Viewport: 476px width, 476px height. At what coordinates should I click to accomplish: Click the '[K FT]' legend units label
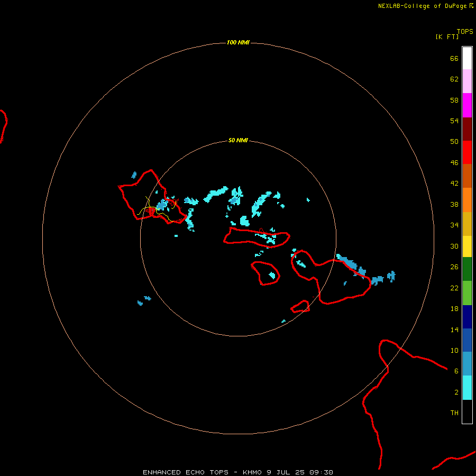click(x=447, y=36)
